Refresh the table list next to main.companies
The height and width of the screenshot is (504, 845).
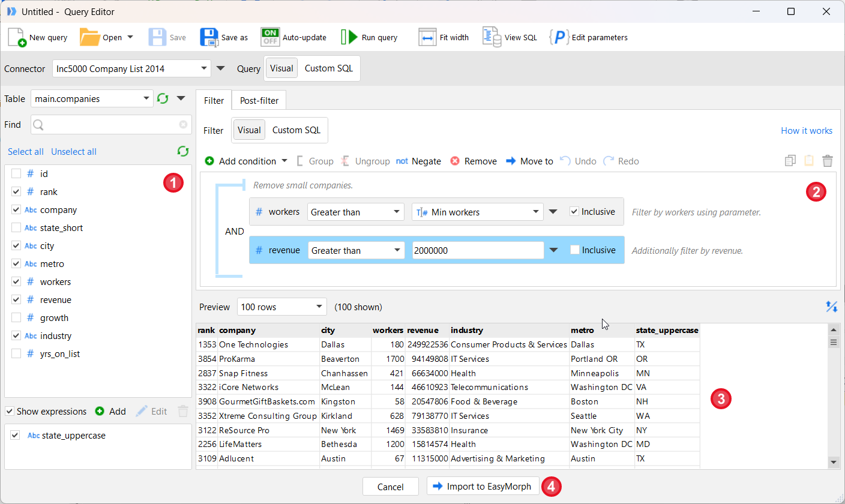pos(163,98)
